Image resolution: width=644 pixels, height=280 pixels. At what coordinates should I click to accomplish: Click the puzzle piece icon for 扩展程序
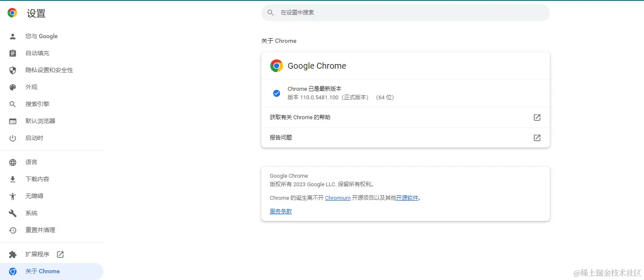(13, 255)
